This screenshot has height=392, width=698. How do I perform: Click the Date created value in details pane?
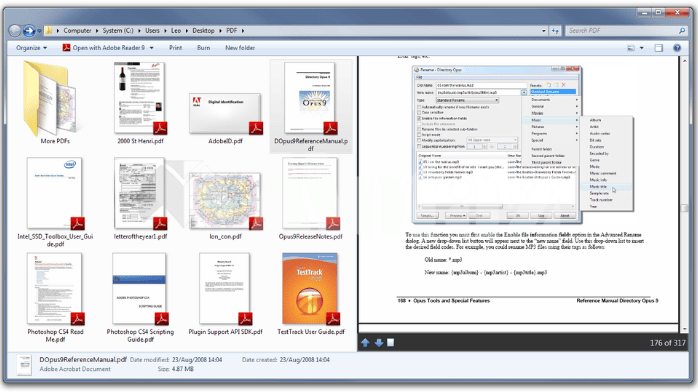305,360
